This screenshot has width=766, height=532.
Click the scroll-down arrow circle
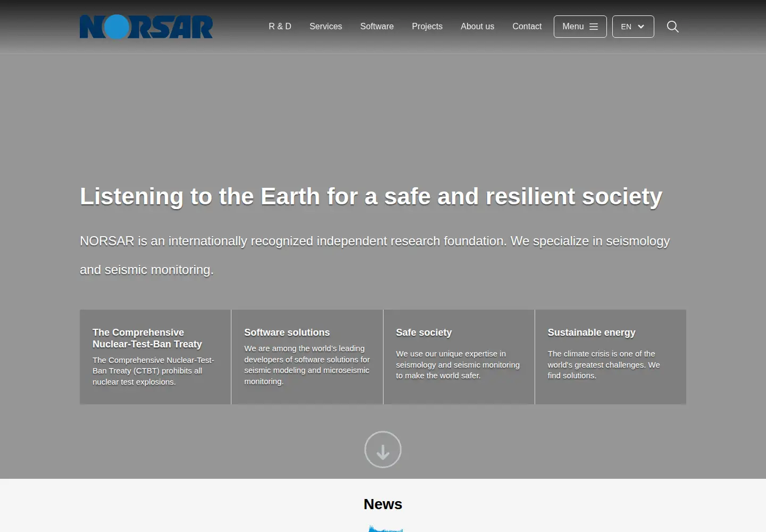(x=383, y=450)
